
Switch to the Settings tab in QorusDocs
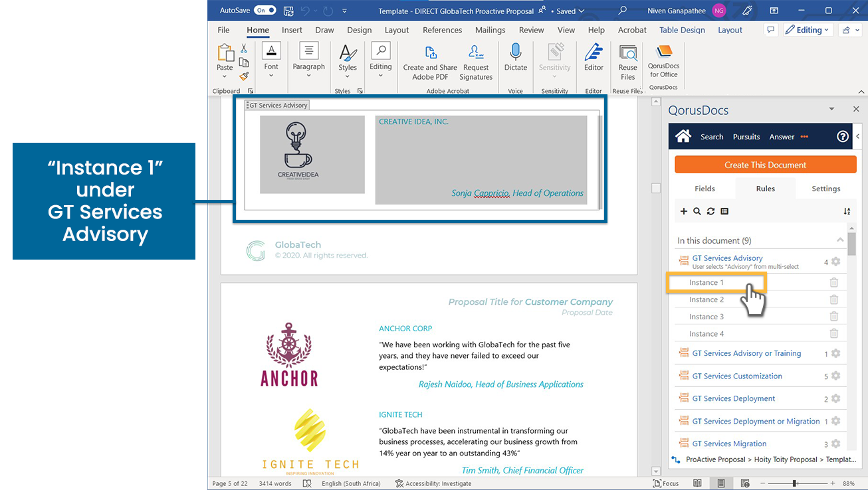point(826,189)
